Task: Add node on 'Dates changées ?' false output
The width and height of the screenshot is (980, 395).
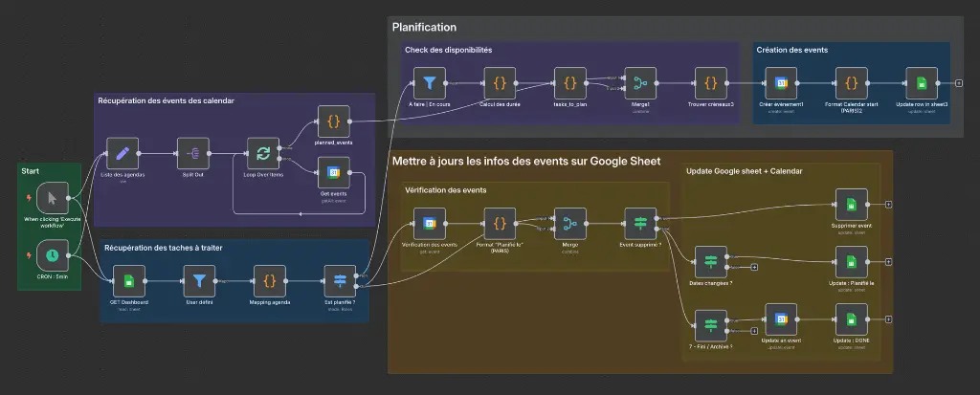Action: 754,266
